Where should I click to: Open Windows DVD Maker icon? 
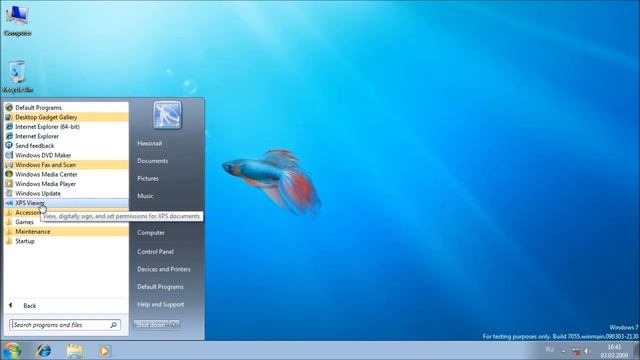[9, 155]
